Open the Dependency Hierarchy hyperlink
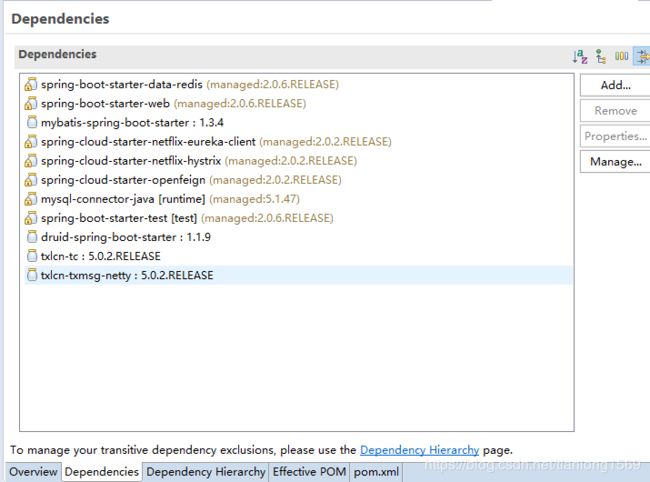 pos(420,450)
